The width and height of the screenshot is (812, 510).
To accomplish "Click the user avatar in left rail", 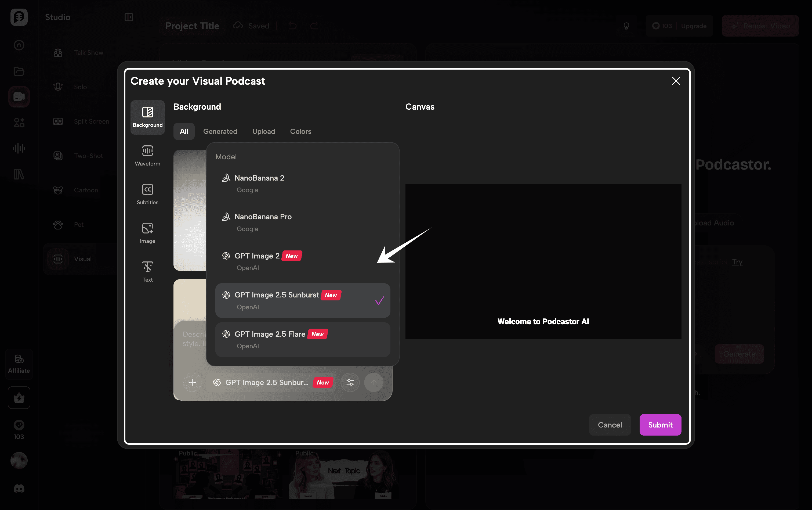I will click(19, 460).
